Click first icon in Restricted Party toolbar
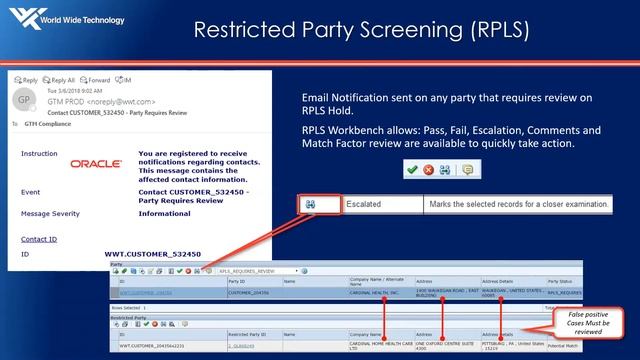Viewport: 640px width, 360px height. [116, 324]
